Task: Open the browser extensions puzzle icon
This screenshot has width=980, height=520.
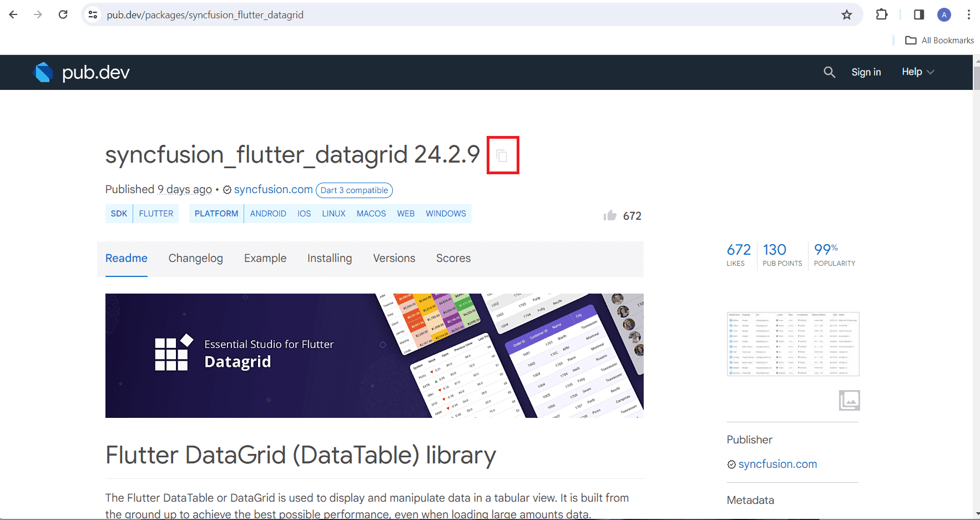Action: [x=882, y=15]
